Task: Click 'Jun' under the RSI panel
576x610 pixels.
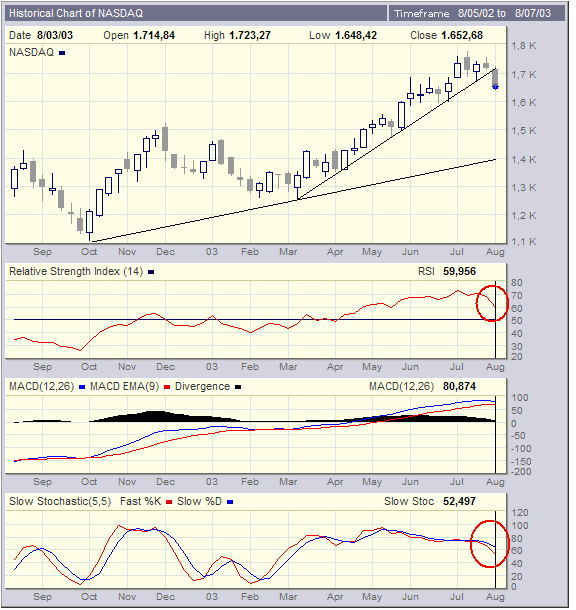Action: click(x=410, y=367)
